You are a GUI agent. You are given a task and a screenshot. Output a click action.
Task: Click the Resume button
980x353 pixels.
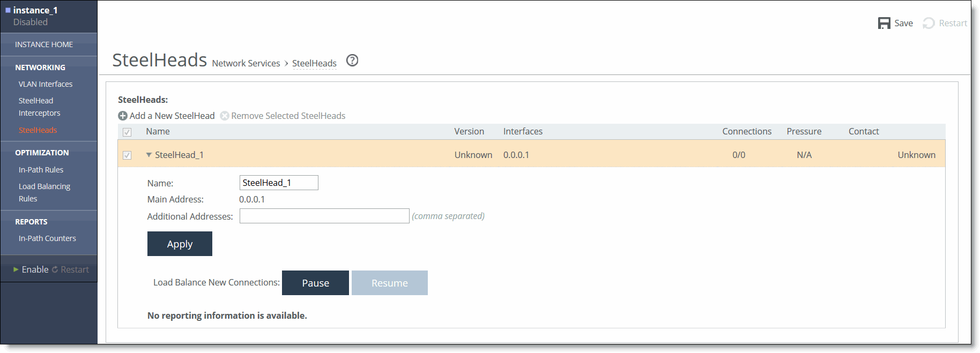[390, 283]
